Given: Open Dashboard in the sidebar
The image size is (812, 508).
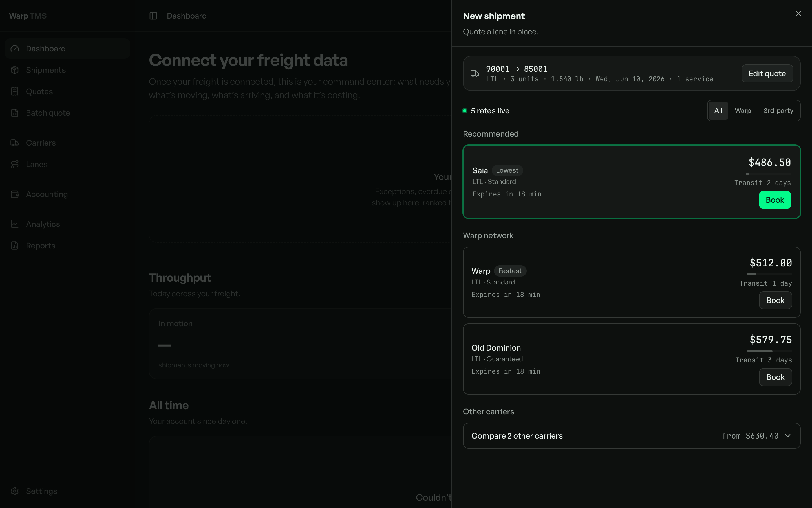Looking at the screenshot, I should [x=67, y=49].
